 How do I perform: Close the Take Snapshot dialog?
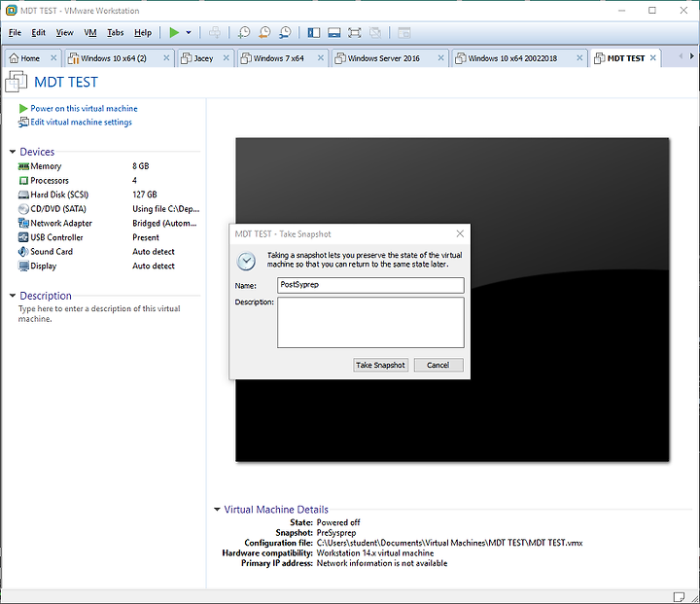click(x=460, y=233)
